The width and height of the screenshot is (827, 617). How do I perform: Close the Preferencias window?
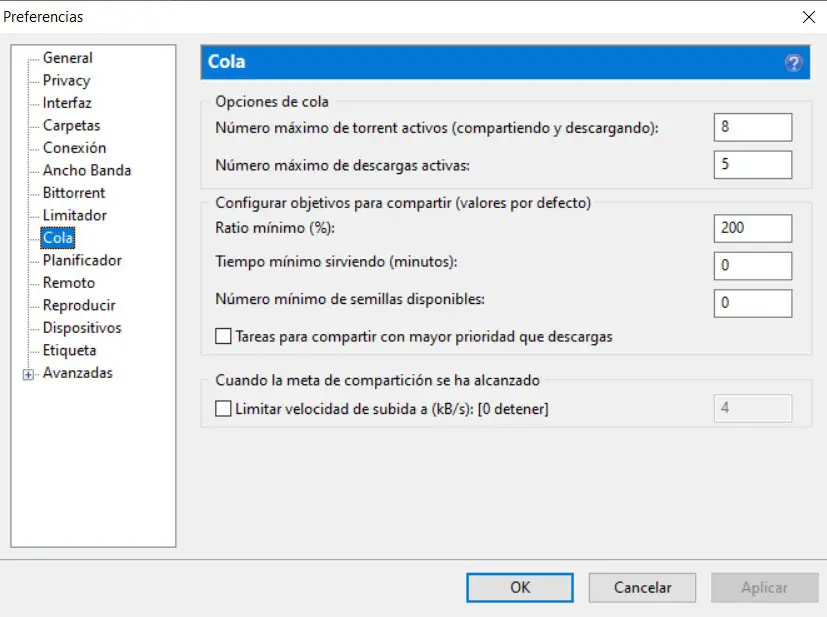tap(808, 16)
